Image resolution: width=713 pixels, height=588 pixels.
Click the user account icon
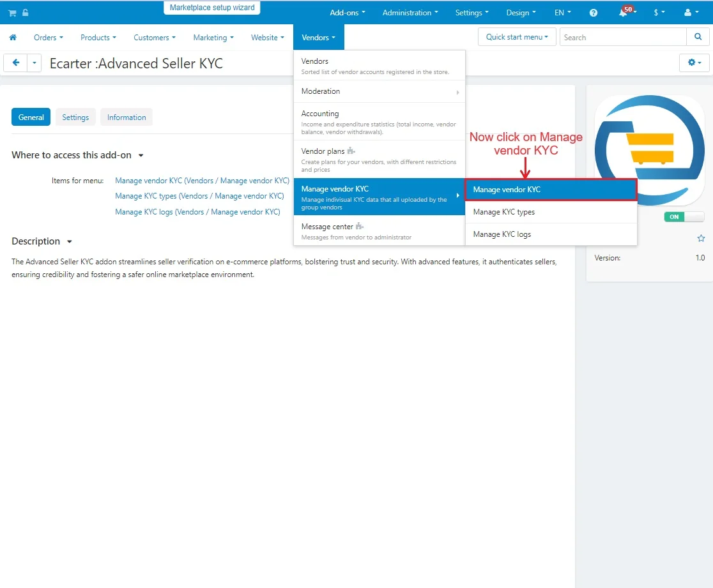point(687,13)
